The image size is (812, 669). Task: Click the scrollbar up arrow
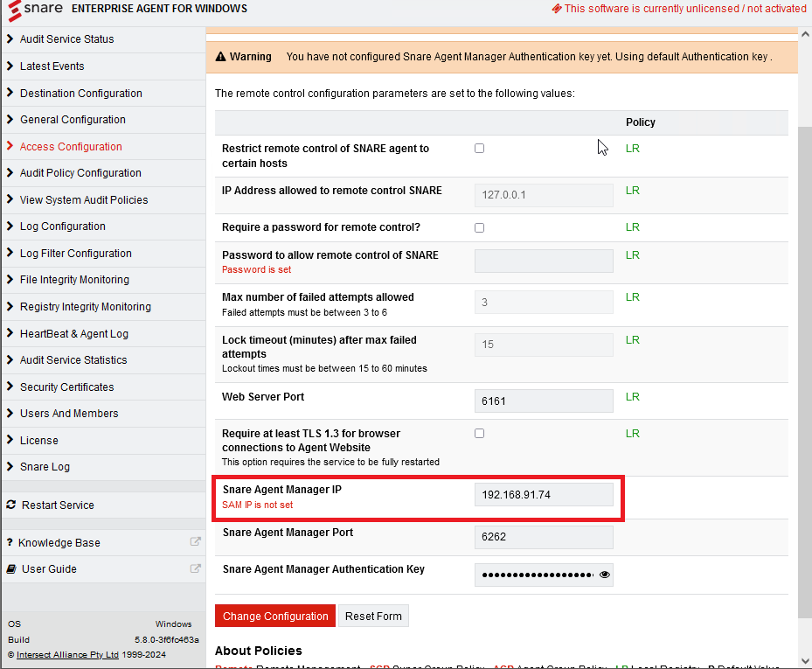pyautogui.click(x=805, y=34)
